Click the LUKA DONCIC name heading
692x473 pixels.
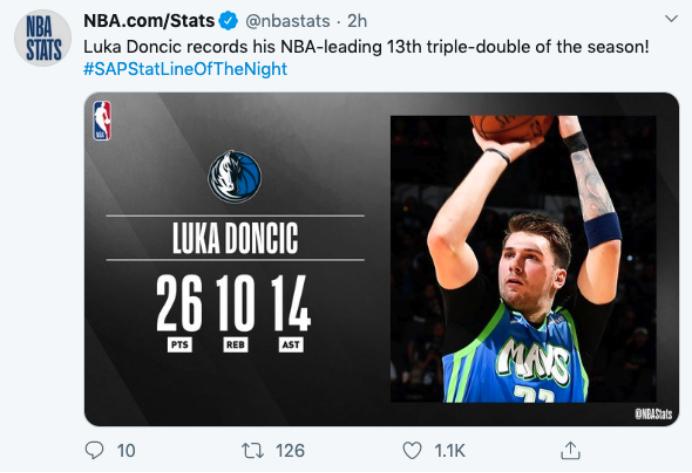click(x=235, y=239)
